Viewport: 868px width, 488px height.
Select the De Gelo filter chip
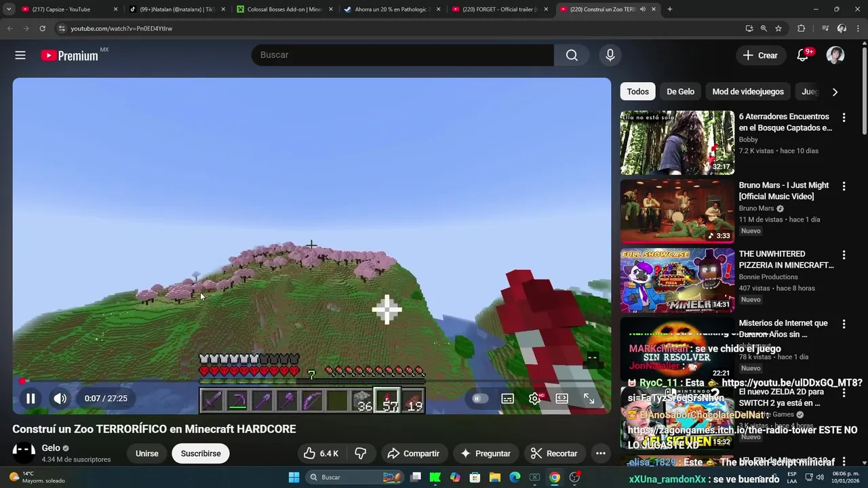coord(680,91)
